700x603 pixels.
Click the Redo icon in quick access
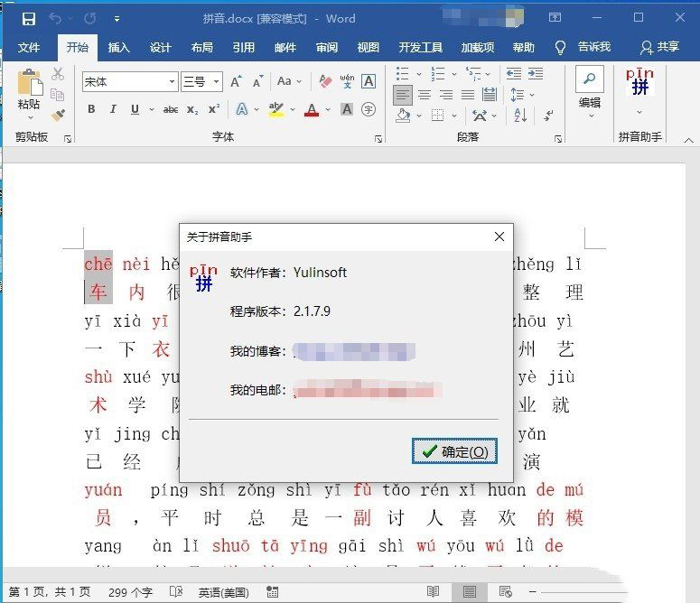click(x=89, y=18)
